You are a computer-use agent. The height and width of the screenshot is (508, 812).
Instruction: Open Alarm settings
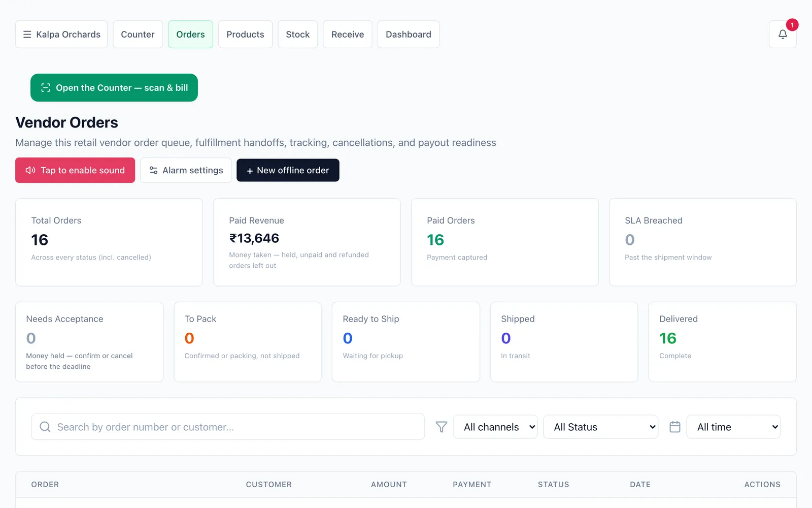[x=186, y=170]
